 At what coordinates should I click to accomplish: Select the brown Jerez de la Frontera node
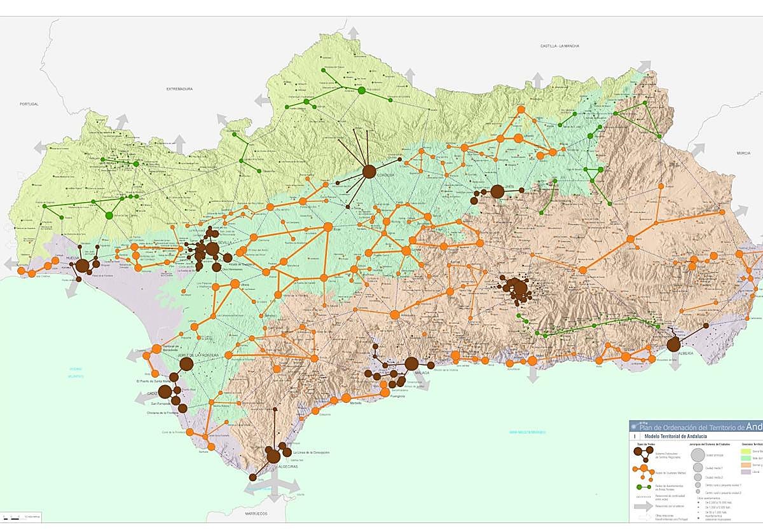(x=186, y=364)
